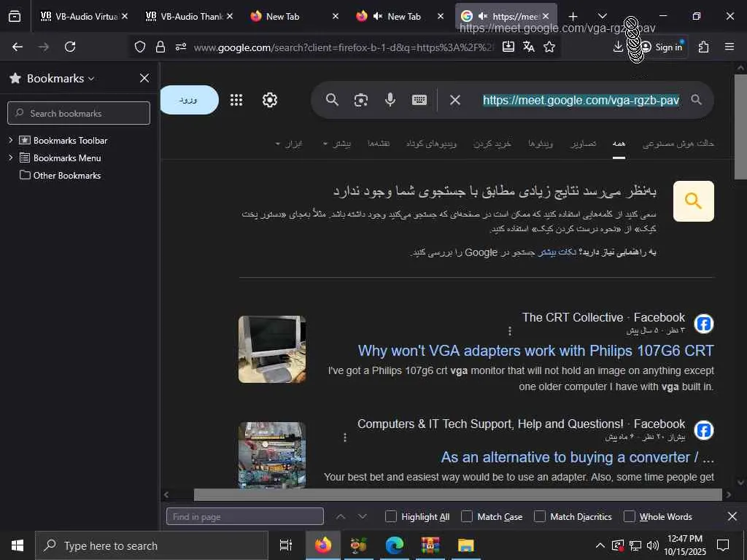Switch to VB-Audio Virtual tab
This screenshot has width=747, height=560.
click(85, 17)
